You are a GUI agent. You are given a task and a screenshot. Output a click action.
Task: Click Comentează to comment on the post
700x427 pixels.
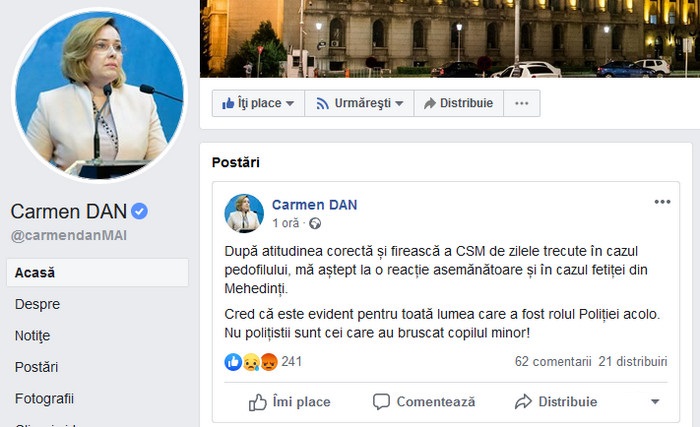(x=424, y=402)
